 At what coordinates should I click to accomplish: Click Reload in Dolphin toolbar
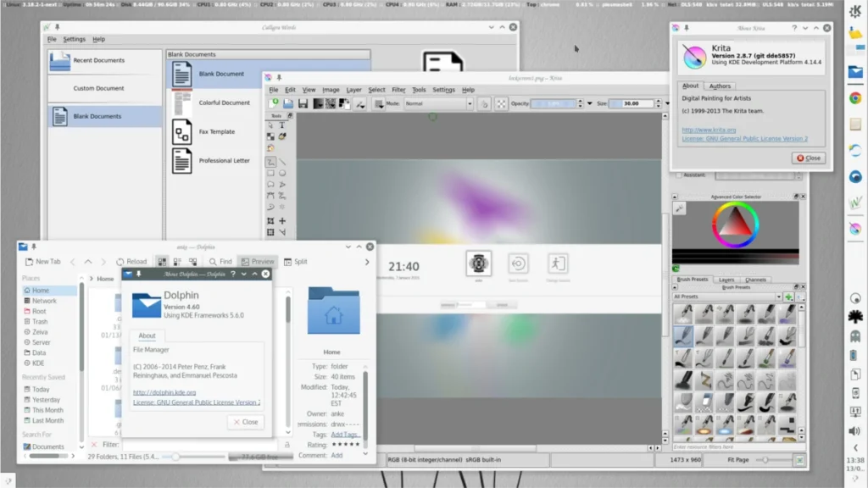click(x=131, y=262)
